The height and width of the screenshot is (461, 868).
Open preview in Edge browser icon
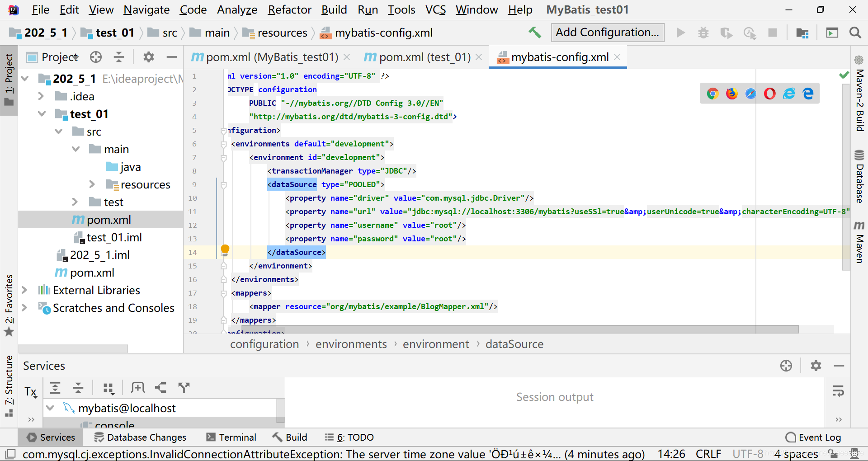[808, 94]
